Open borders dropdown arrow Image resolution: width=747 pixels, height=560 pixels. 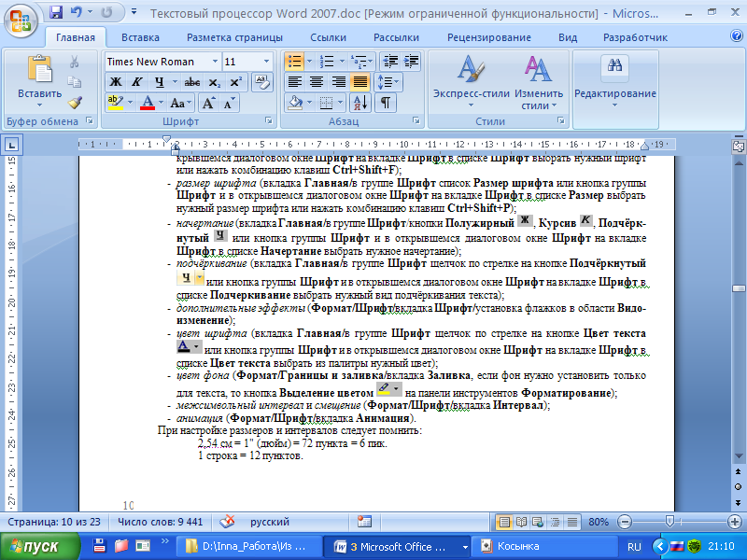pyautogui.click(x=340, y=103)
